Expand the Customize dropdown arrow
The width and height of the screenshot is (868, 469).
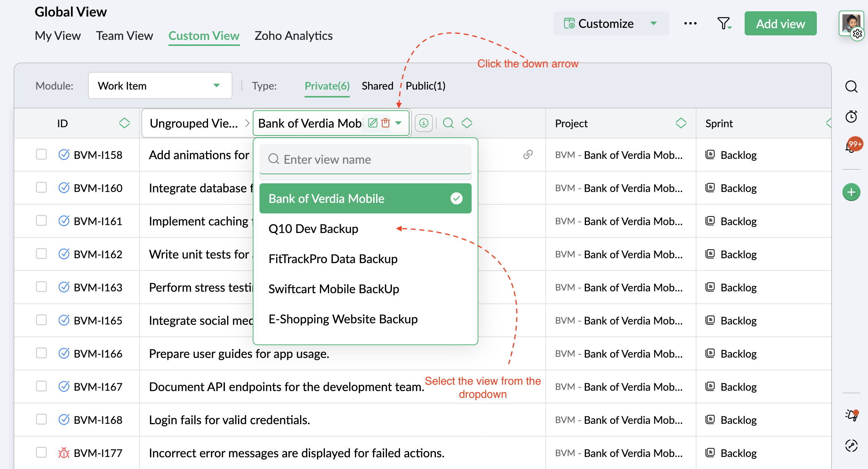click(x=654, y=23)
